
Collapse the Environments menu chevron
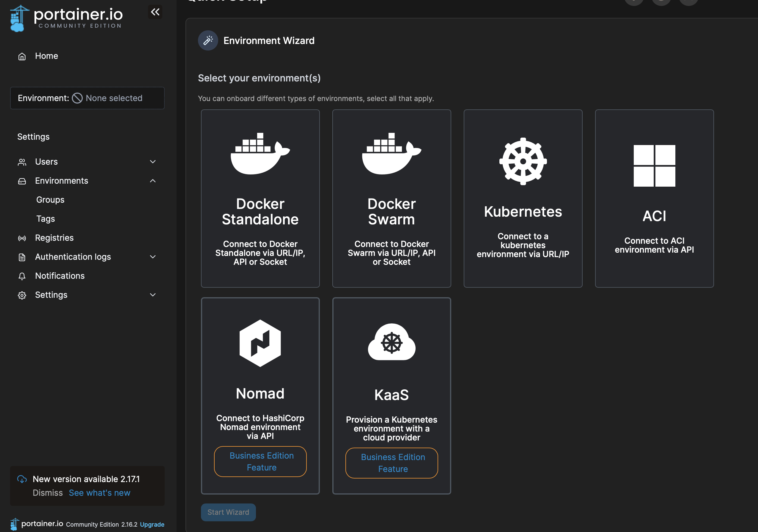click(153, 181)
